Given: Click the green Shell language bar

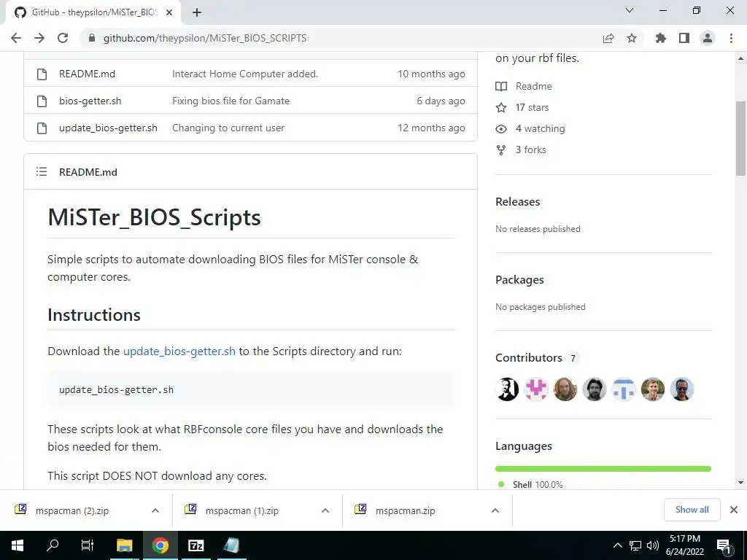Looking at the screenshot, I should tap(603, 469).
